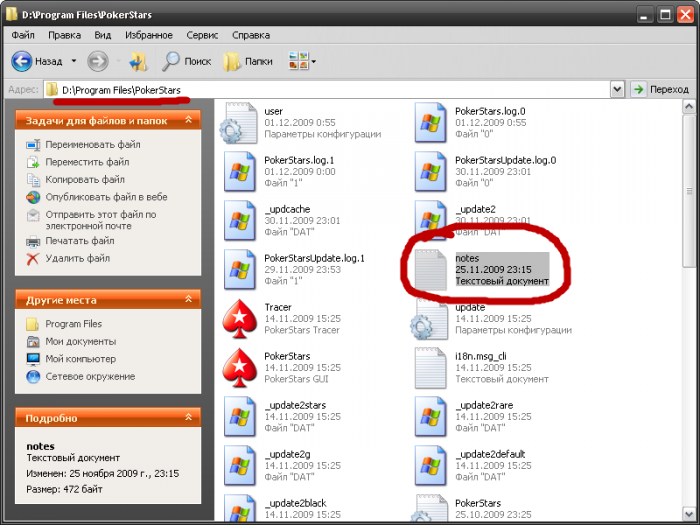Open the Поиск search pane

pos(186,61)
